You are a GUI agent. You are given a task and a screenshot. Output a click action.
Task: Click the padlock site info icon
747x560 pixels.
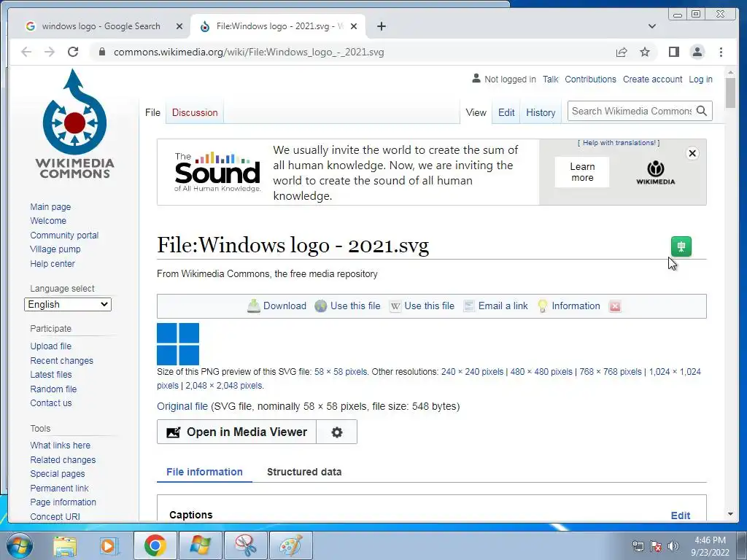click(101, 52)
